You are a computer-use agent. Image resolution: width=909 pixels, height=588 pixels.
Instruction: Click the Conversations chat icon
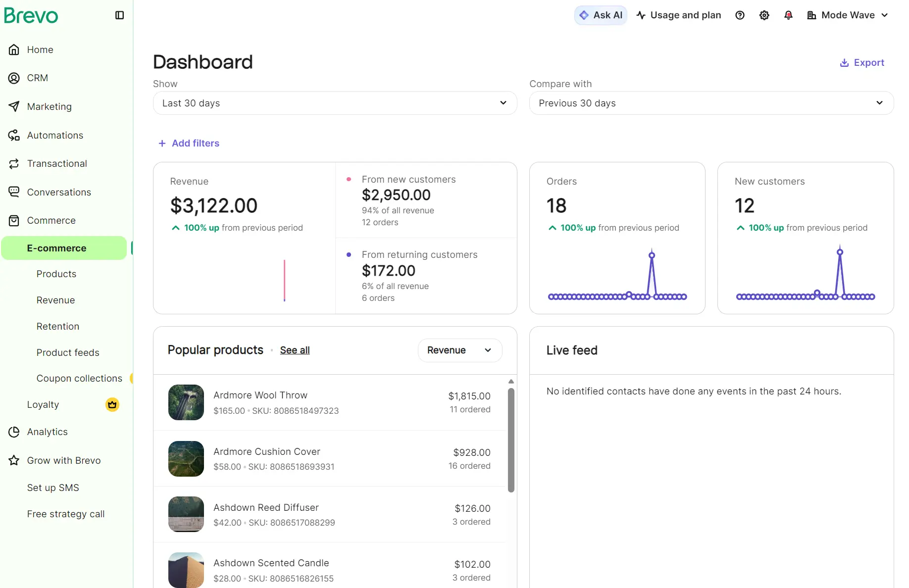click(14, 192)
